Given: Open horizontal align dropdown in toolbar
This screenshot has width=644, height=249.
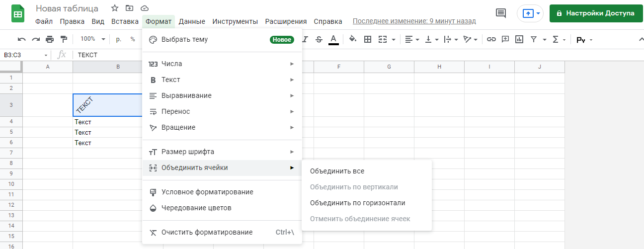Looking at the screenshot, I should click(x=411, y=39).
